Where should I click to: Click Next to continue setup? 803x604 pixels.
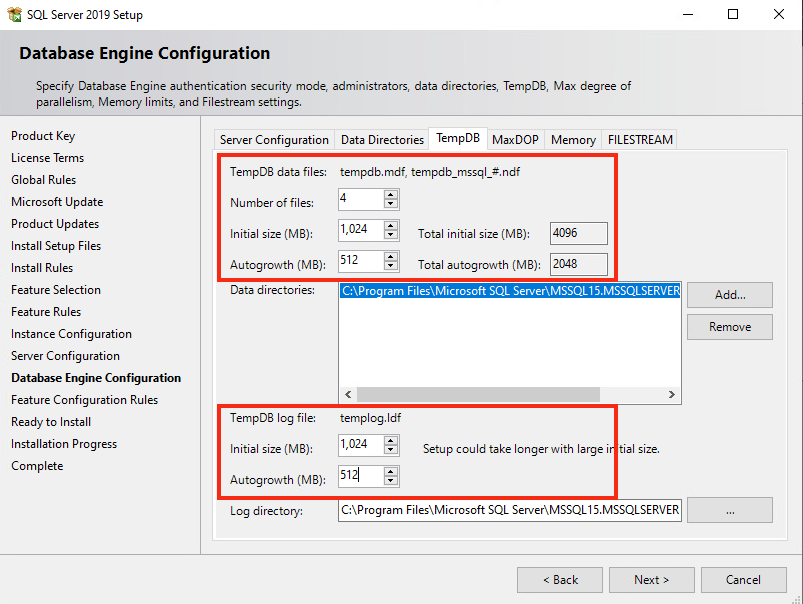pos(651,580)
